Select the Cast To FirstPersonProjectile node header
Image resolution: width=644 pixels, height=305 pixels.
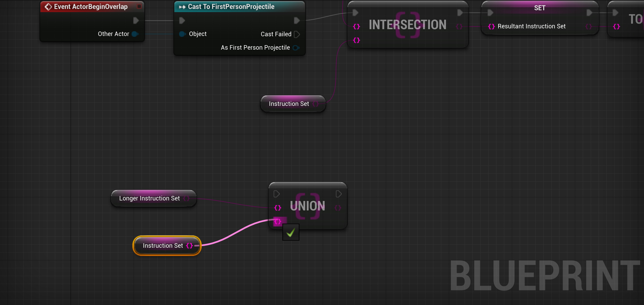click(231, 7)
